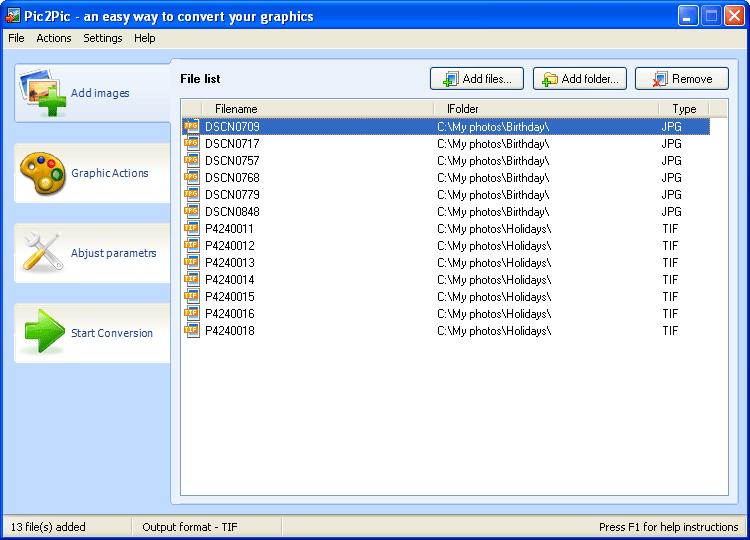Click the JPG file icon beside DSCN0717
Screen dimensions: 750x540
pyautogui.click(x=191, y=144)
